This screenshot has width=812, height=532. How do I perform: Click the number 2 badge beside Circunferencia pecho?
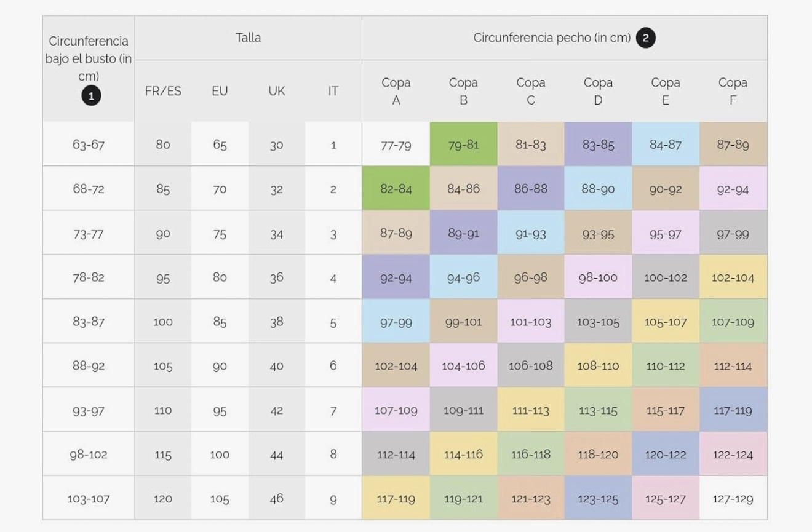[x=645, y=38]
